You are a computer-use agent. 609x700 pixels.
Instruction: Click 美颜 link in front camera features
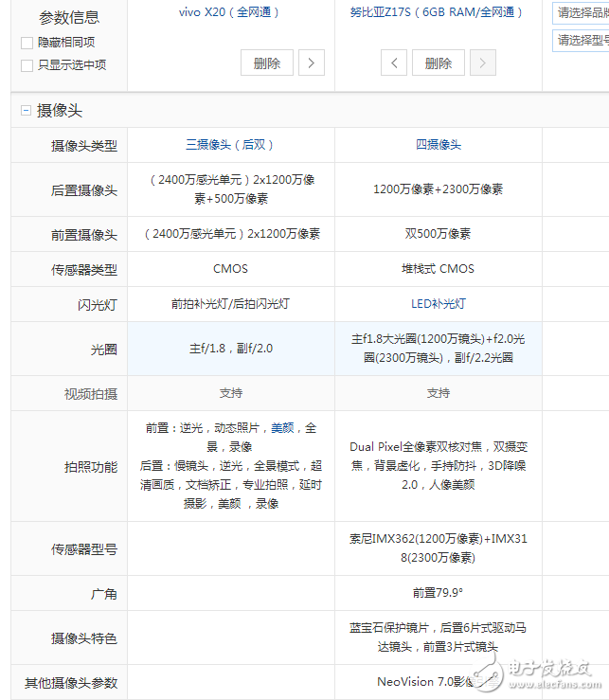coord(282,428)
